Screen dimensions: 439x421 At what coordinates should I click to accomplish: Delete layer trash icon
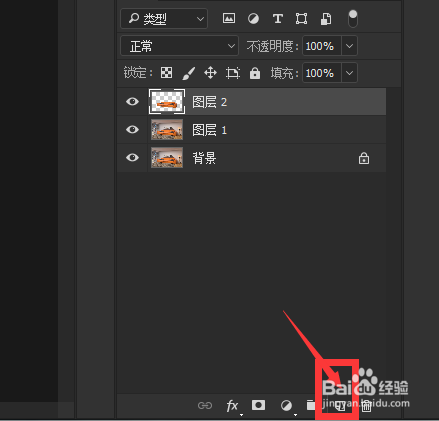pyautogui.click(x=366, y=406)
